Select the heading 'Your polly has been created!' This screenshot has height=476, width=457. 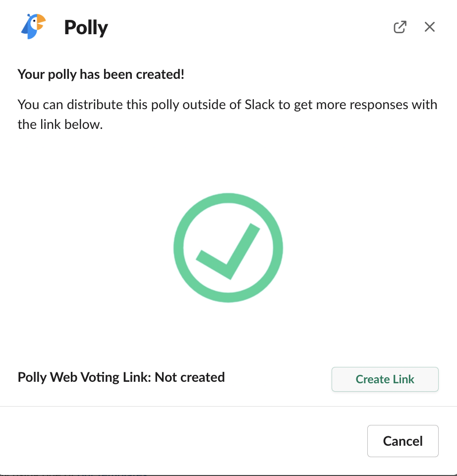(x=101, y=74)
